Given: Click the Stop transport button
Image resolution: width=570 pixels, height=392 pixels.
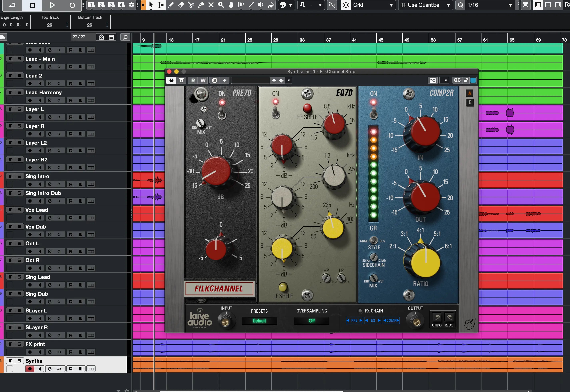Looking at the screenshot, I should point(32,5).
